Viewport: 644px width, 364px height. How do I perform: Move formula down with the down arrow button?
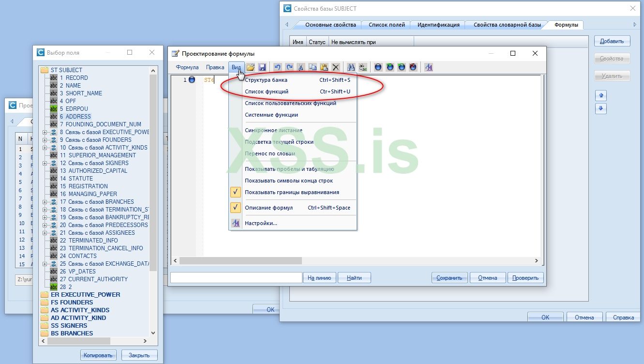tap(600, 108)
